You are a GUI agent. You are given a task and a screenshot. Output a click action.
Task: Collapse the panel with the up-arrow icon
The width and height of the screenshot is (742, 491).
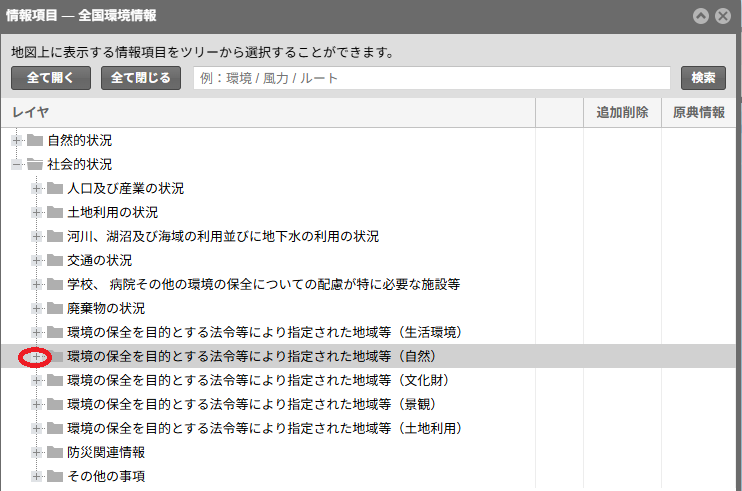(x=701, y=16)
